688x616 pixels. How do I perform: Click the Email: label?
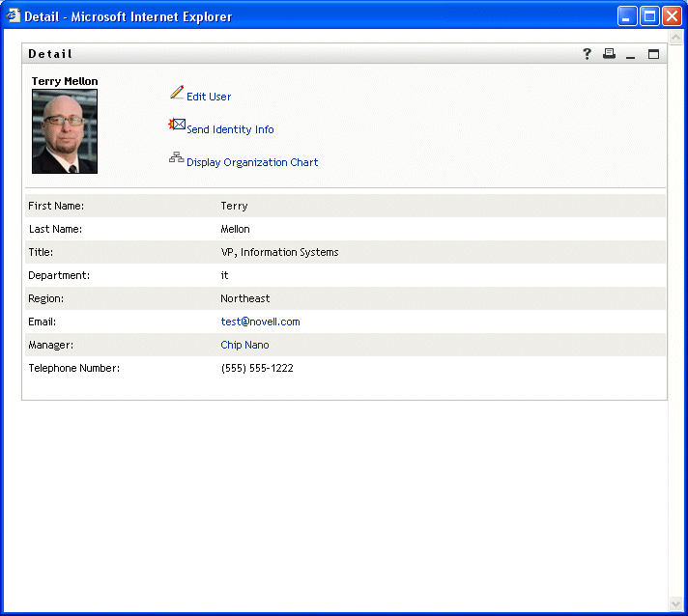point(42,322)
